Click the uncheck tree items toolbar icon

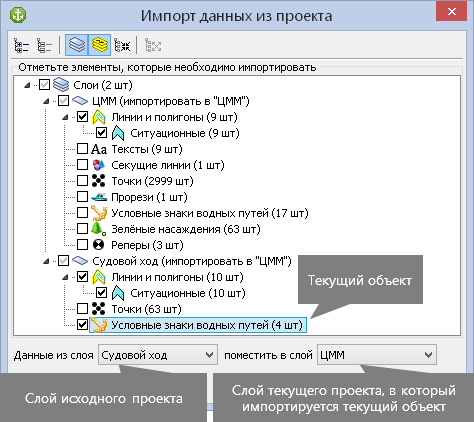[122, 45]
